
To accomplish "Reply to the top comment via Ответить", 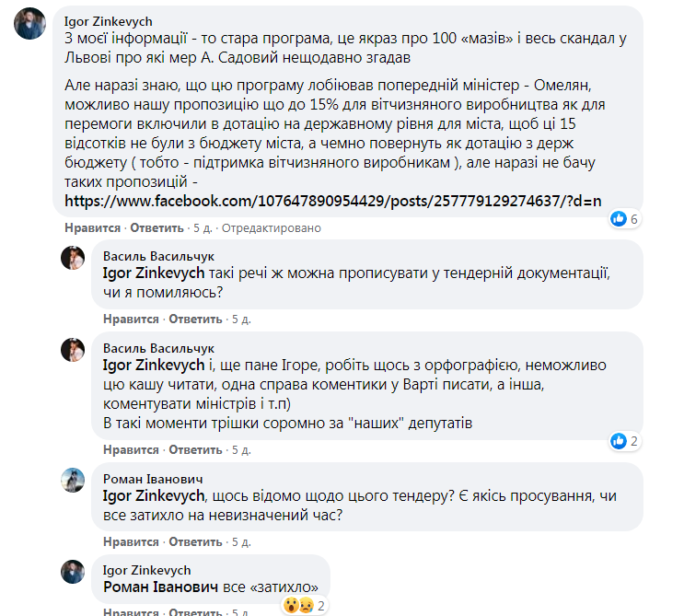I will pos(157,227).
